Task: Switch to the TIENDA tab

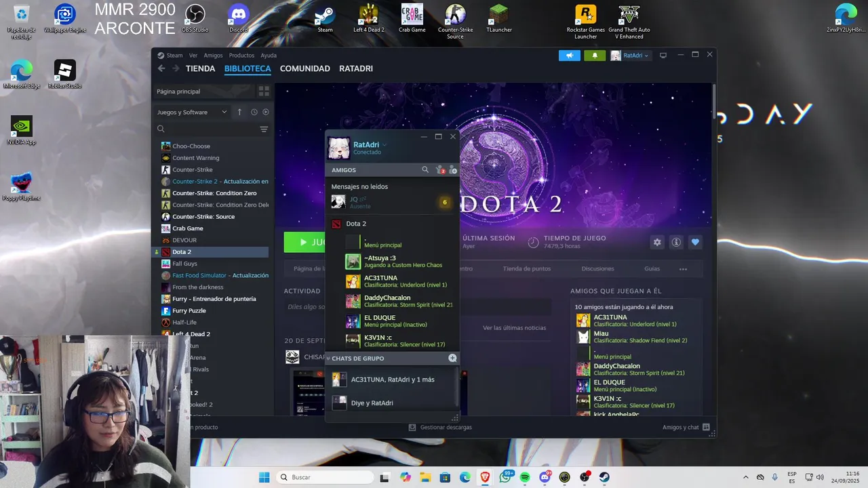Action: point(201,68)
